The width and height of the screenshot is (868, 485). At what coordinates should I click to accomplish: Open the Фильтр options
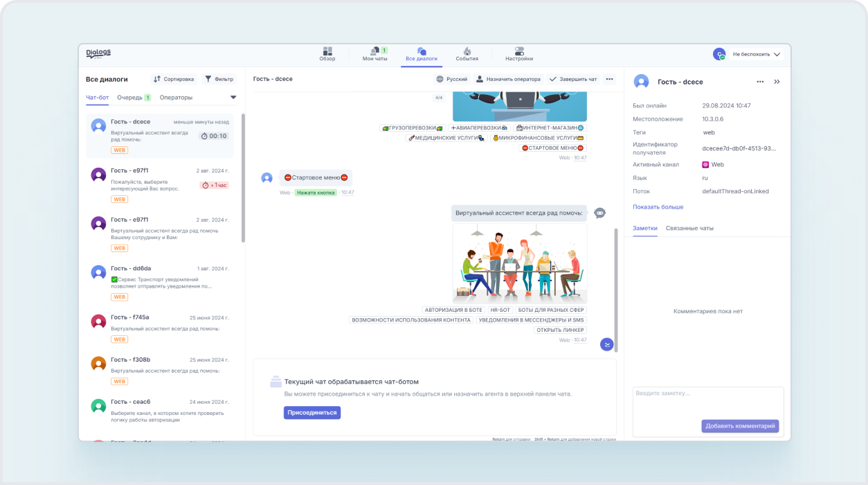pos(219,79)
